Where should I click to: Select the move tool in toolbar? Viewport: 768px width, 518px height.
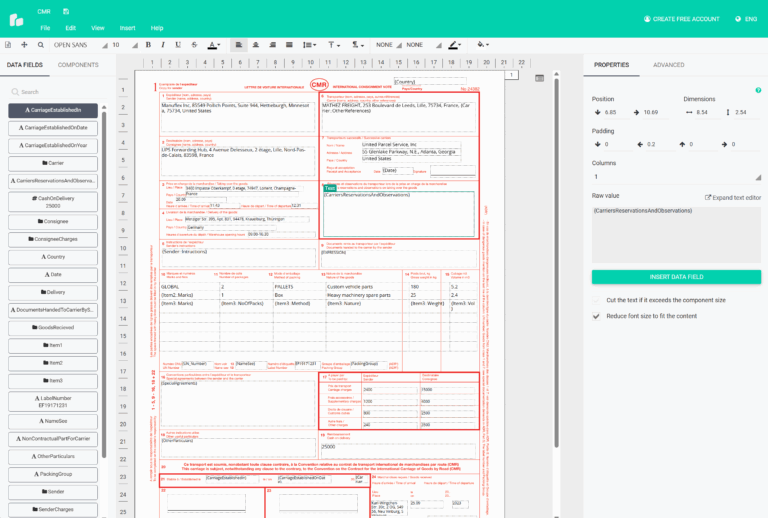tap(25, 45)
